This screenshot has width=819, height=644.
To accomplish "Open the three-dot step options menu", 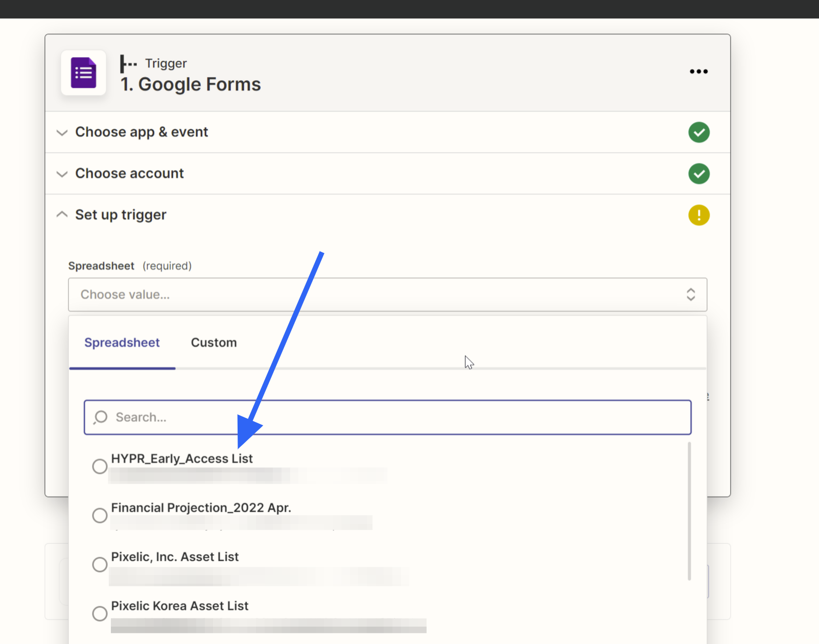I will point(698,71).
